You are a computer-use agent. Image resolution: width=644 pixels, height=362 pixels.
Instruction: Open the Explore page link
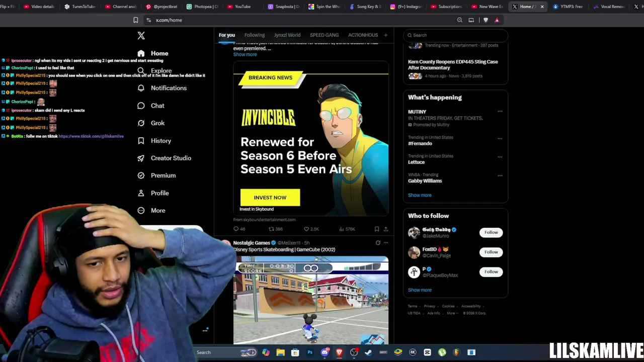pos(154,71)
